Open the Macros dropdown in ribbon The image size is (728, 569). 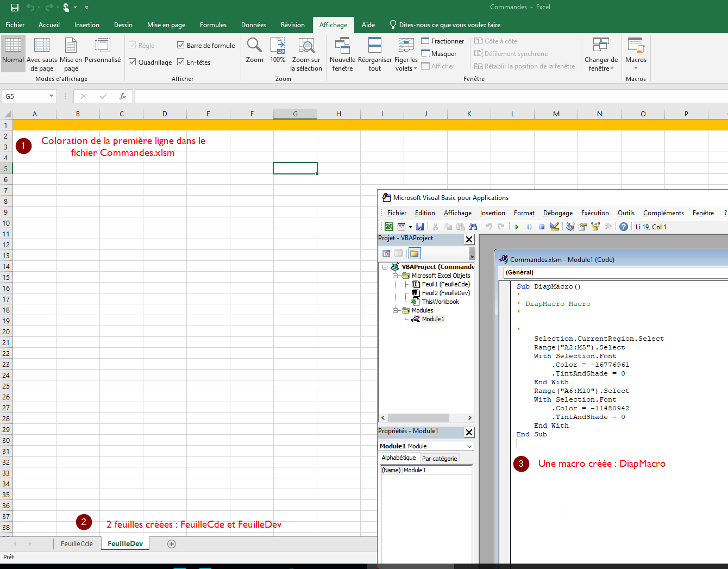point(636,68)
